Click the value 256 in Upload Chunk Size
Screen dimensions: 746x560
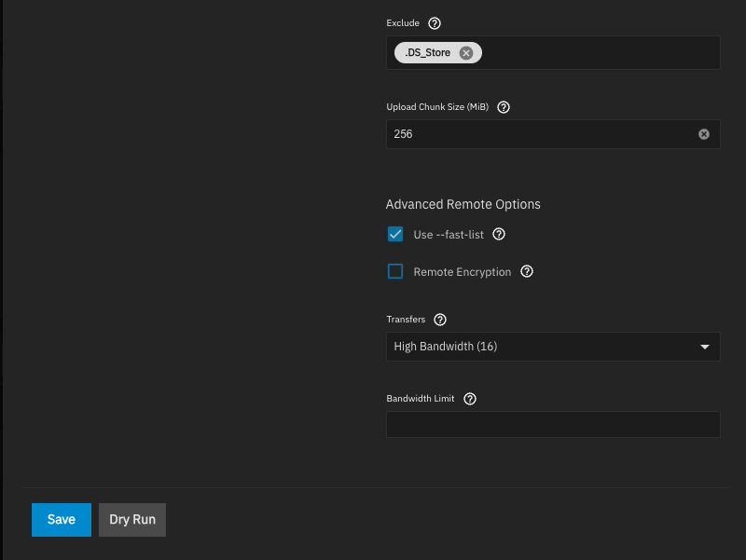(x=404, y=134)
